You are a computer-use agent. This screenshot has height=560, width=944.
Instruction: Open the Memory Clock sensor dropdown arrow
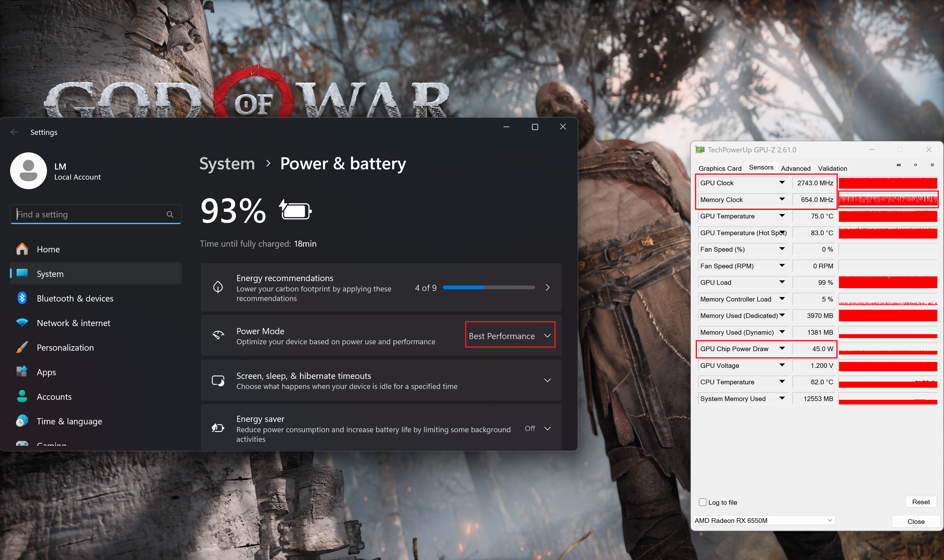[782, 199]
